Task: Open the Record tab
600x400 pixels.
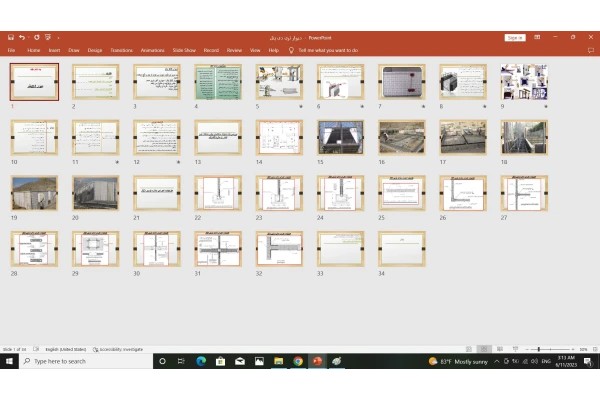Action: [211, 50]
